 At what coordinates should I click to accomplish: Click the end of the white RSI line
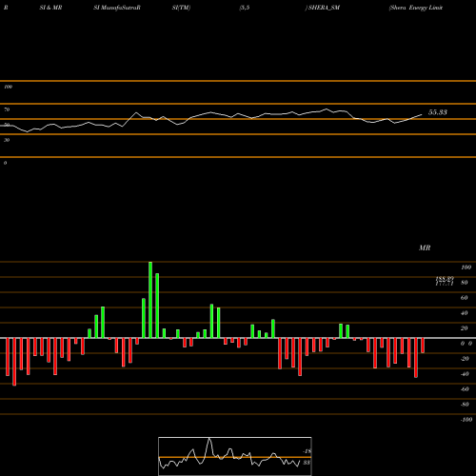[422, 114]
